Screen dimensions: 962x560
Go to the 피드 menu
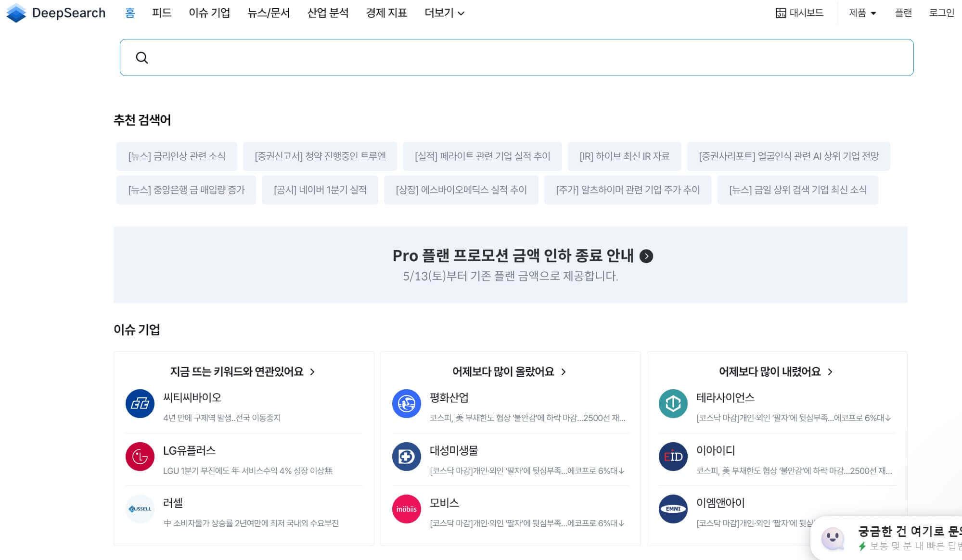tap(162, 13)
